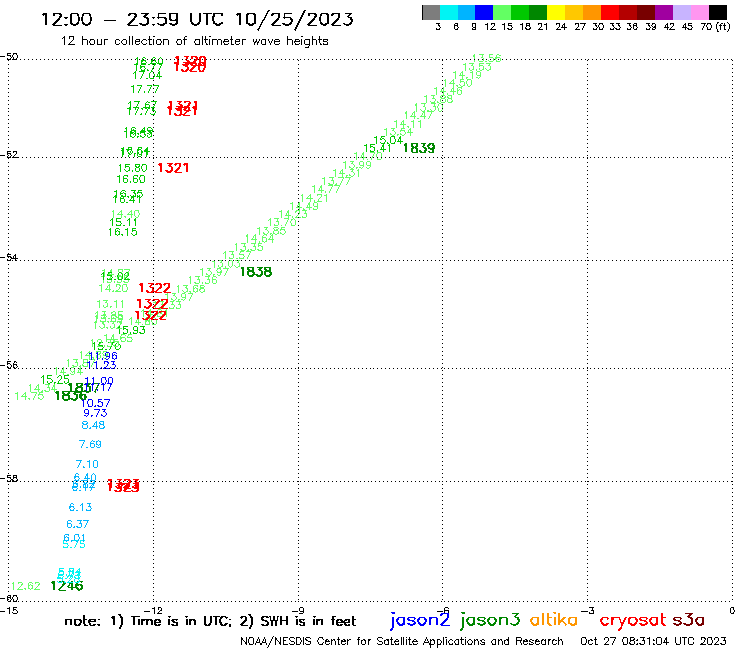Screen dimensions: 740x650
Task: Click the note about UTC time and SWH feet
Action: coord(210,621)
